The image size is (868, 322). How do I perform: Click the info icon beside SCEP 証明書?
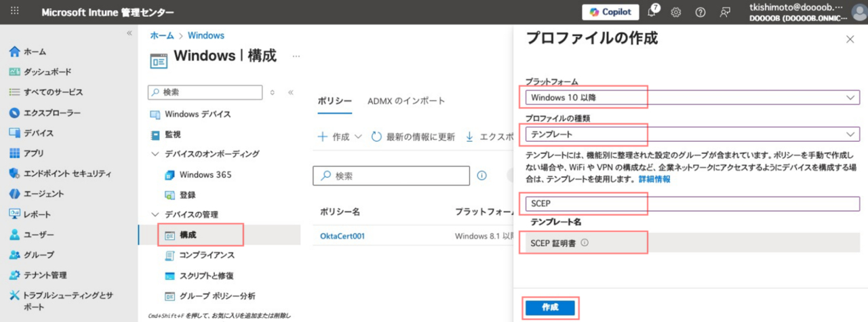(x=585, y=243)
